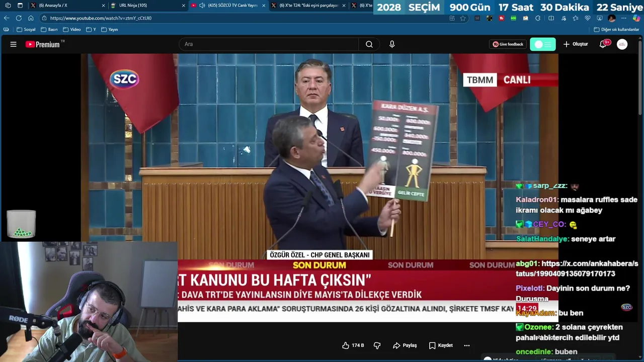Screen dimensions: 644x362
Task: Toggle split screen view icon
Action: pyautogui.click(x=551, y=18)
